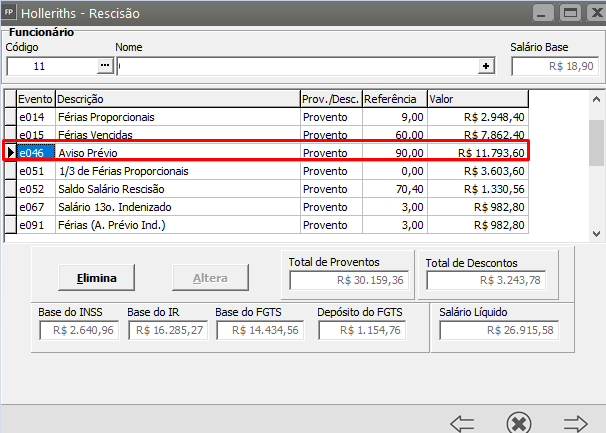The height and width of the screenshot is (433, 606).
Task: Select event cell e052
Action: (36, 189)
